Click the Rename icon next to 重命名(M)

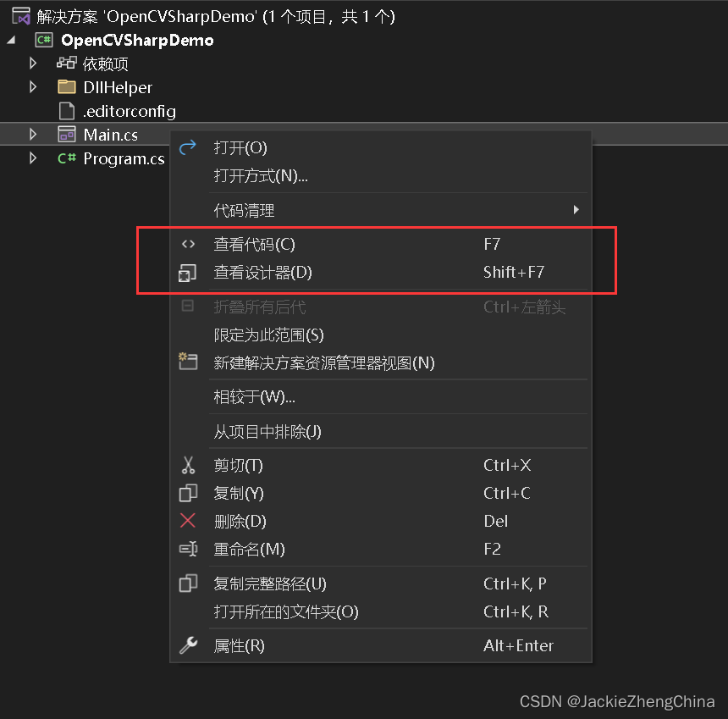[188, 549]
